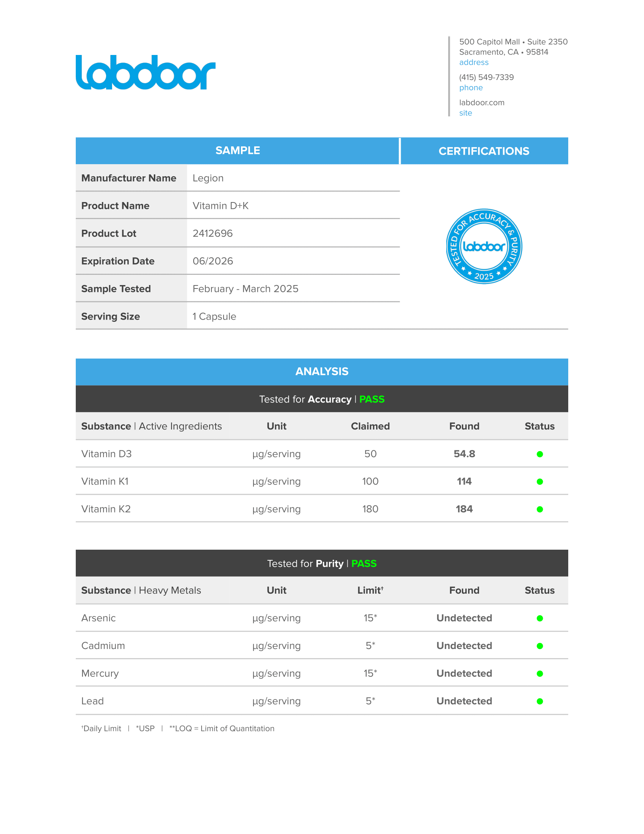Click the 'Sacramento, CA • 95814' line
This screenshot has height=834, width=644.
coord(503,52)
